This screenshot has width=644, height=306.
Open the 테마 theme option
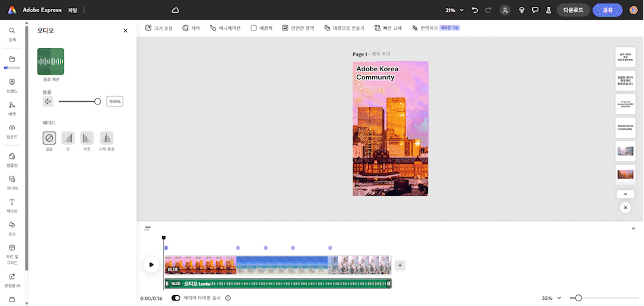(191, 28)
